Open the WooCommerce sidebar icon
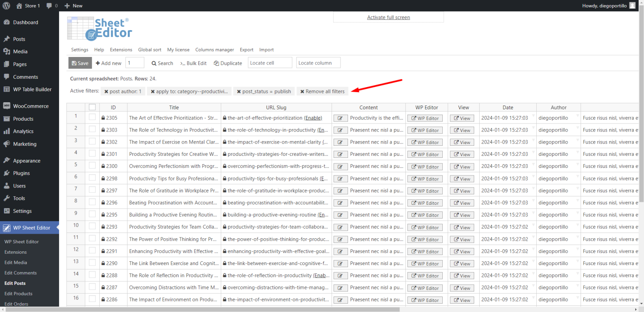 click(6, 106)
